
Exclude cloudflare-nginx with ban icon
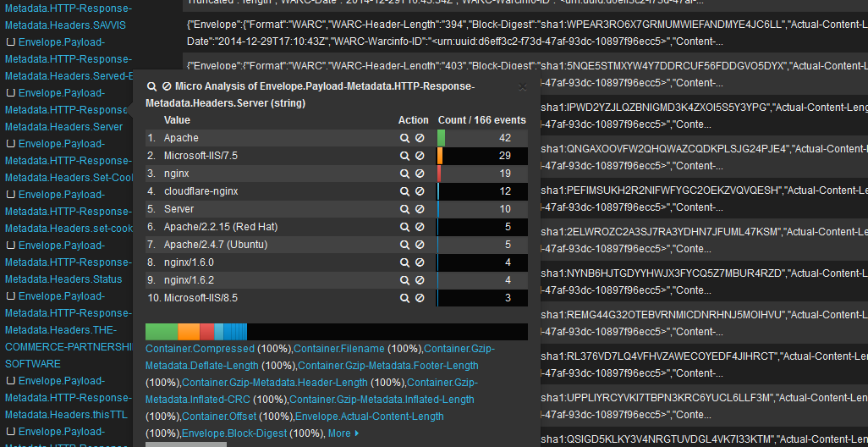coord(420,191)
